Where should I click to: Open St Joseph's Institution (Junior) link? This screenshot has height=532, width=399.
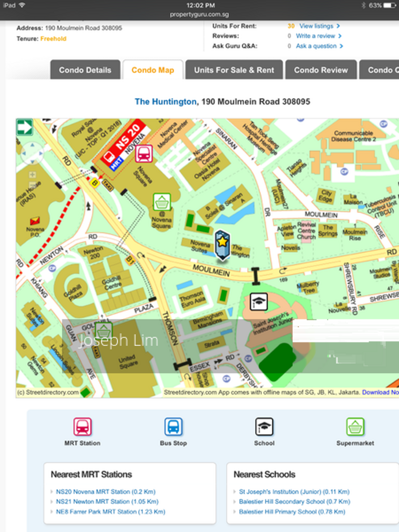pyautogui.click(x=294, y=492)
